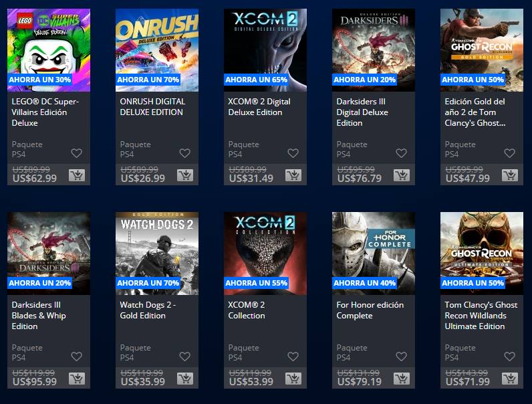Open Watch Dogs 2 Gold Edition cover art
Image resolution: width=532 pixels, height=404 pixels.
[157, 254]
